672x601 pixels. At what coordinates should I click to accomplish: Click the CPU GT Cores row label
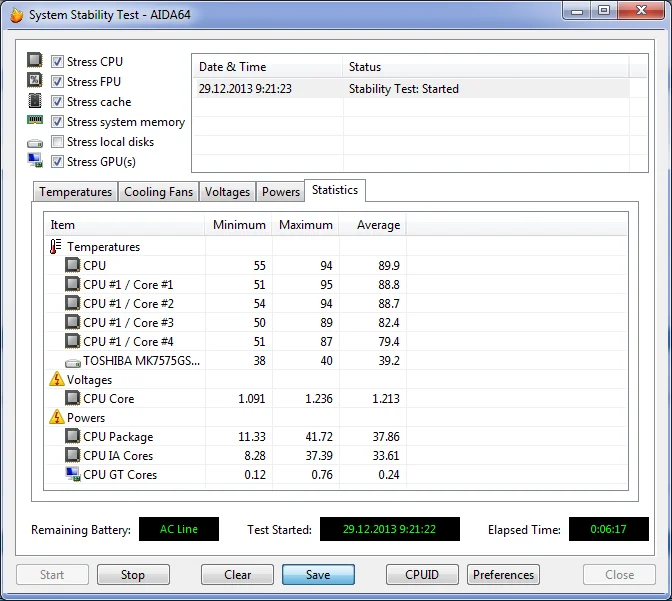pos(120,475)
